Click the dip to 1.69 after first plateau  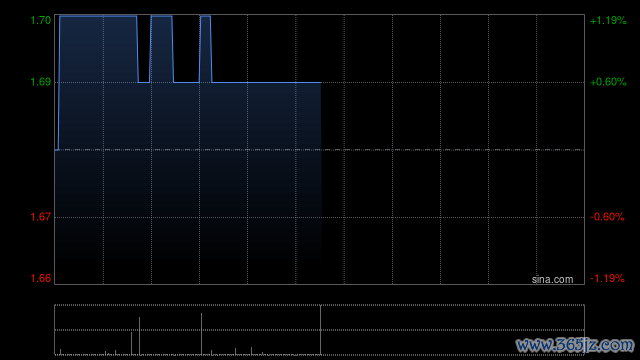point(144,82)
